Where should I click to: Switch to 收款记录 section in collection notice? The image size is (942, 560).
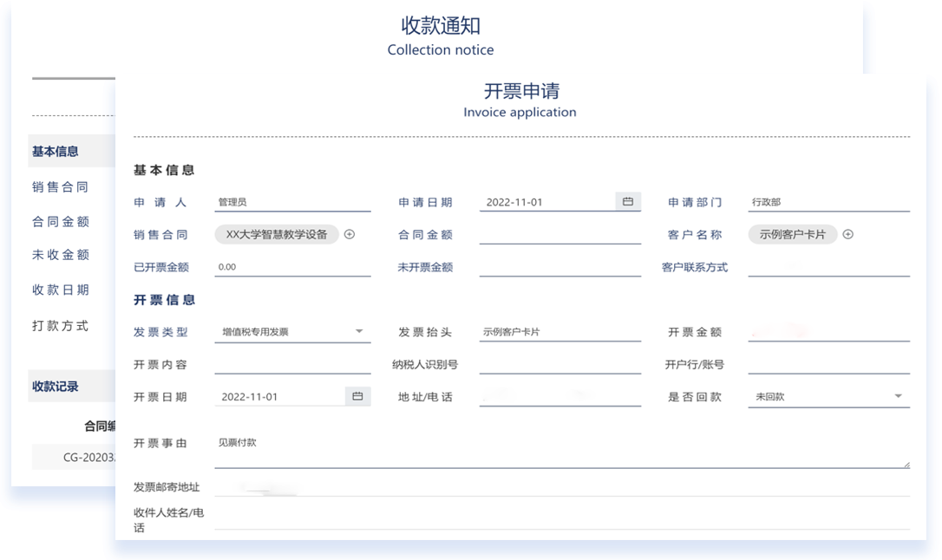click(56, 387)
